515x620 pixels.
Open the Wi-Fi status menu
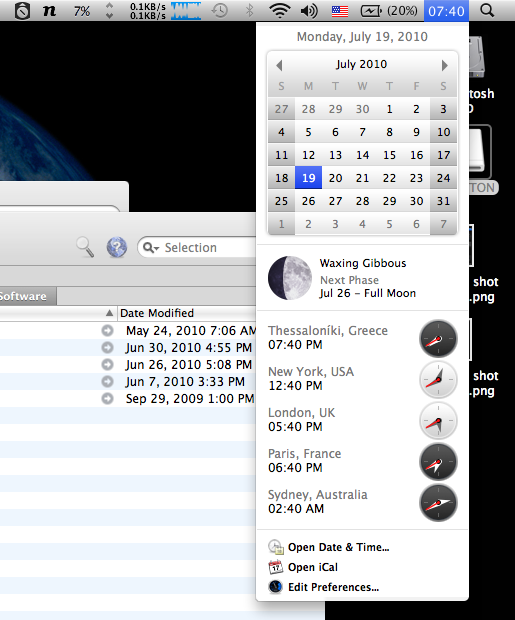coord(280,11)
